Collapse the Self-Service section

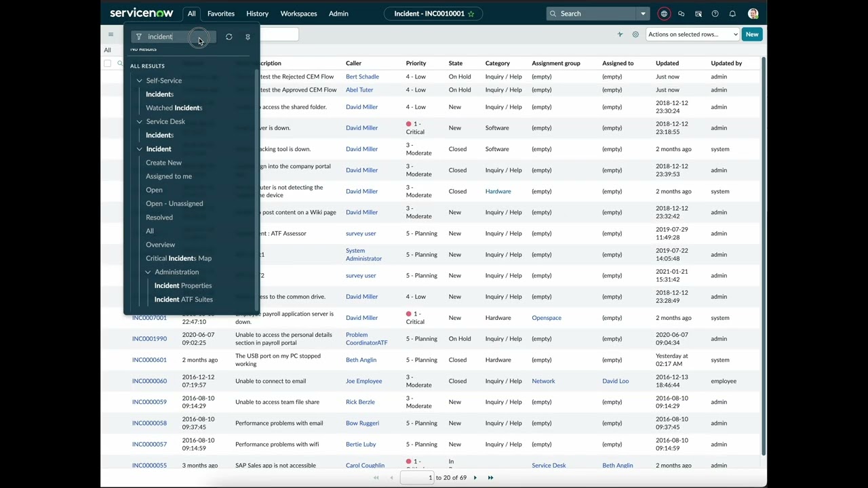[139, 81]
